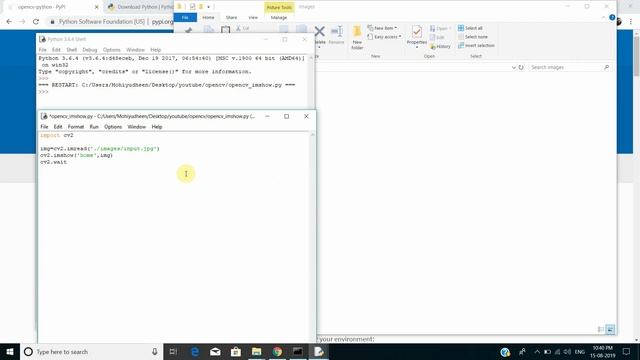This screenshot has width=640, height=360.
Task: Select the Picture Tools contextual tab
Action: tap(279, 7)
